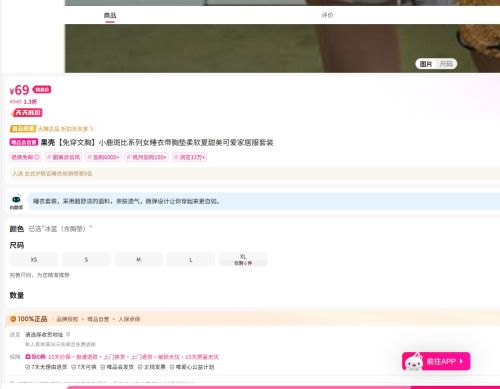Expand the 大牌正品 banner chevron
500x389 pixels.
(92, 129)
